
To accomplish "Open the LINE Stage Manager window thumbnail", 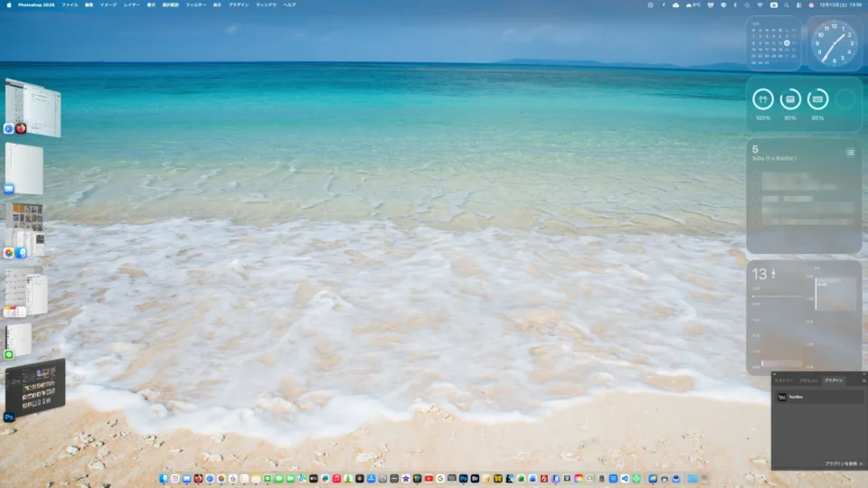I will [x=18, y=341].
